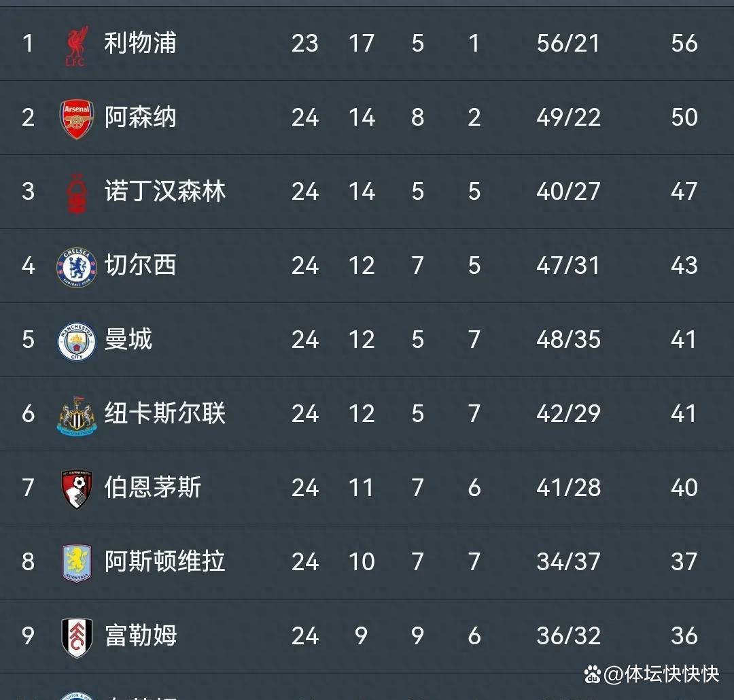Select the Bournemouth club crest icon
Screen dimensions: 734x700
click(x=76, y=489)
